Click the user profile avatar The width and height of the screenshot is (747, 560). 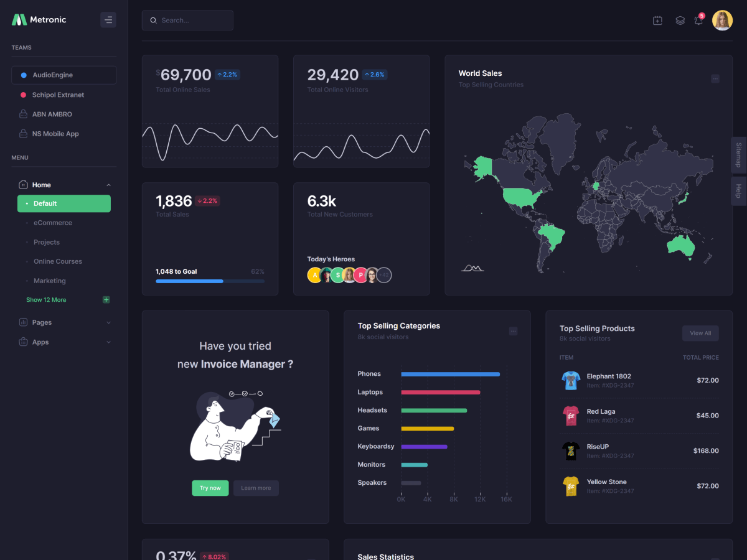pos(722,21)
